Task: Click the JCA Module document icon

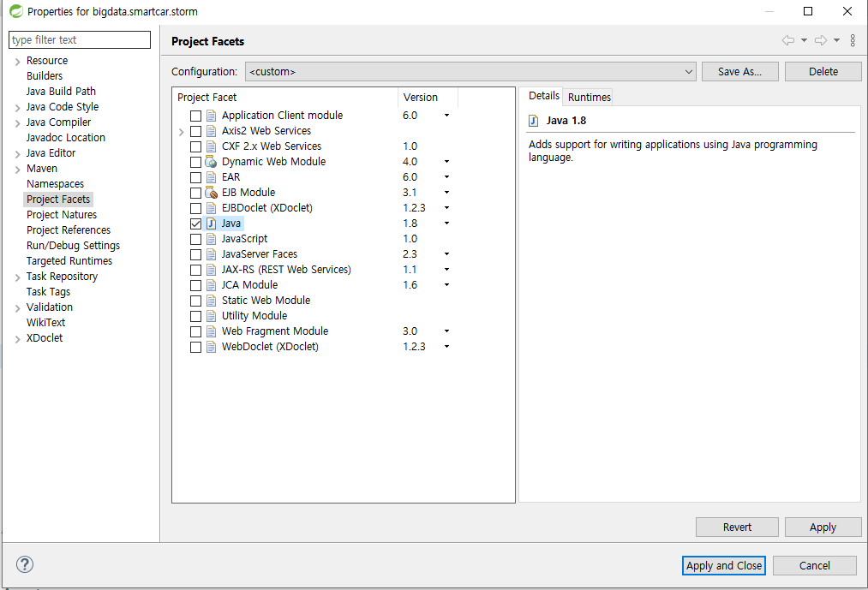Action: coord(211,286)
